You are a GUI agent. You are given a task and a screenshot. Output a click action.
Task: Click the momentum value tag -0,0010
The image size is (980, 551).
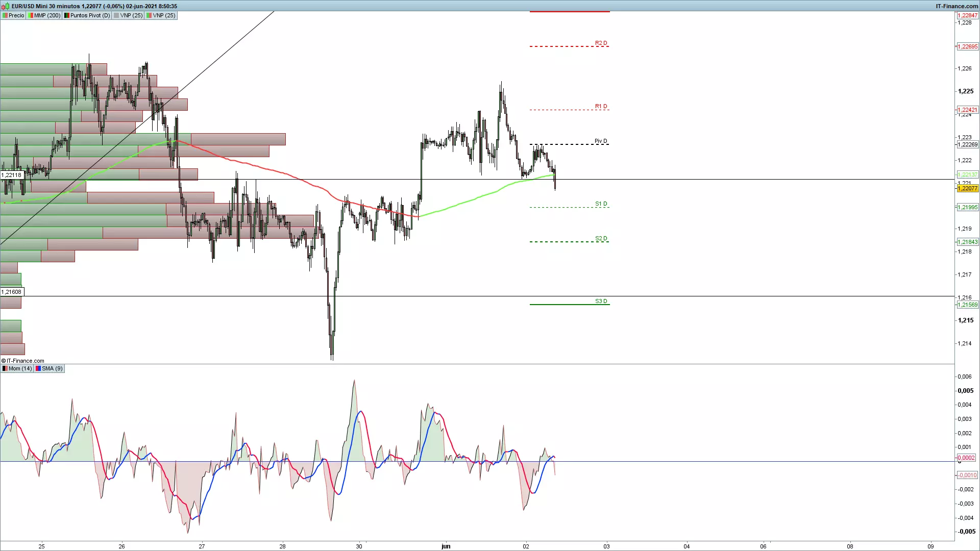(967, 475)
